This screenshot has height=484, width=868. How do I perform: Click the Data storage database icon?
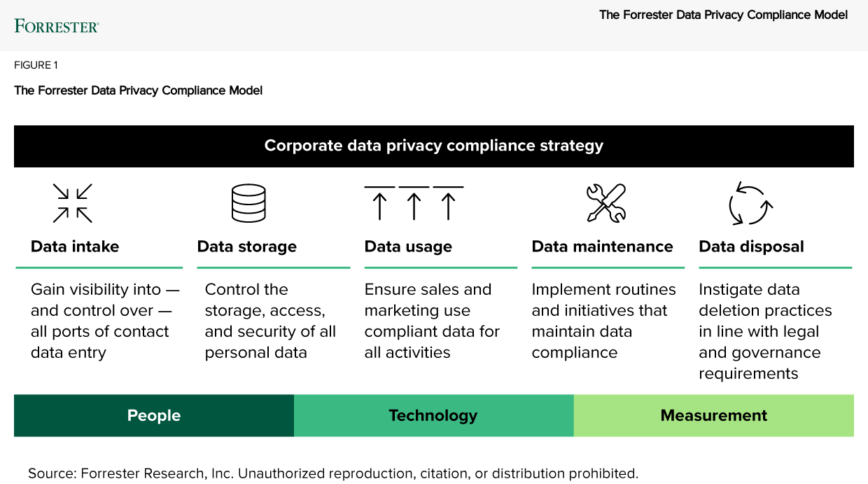[x=248, y=203]
